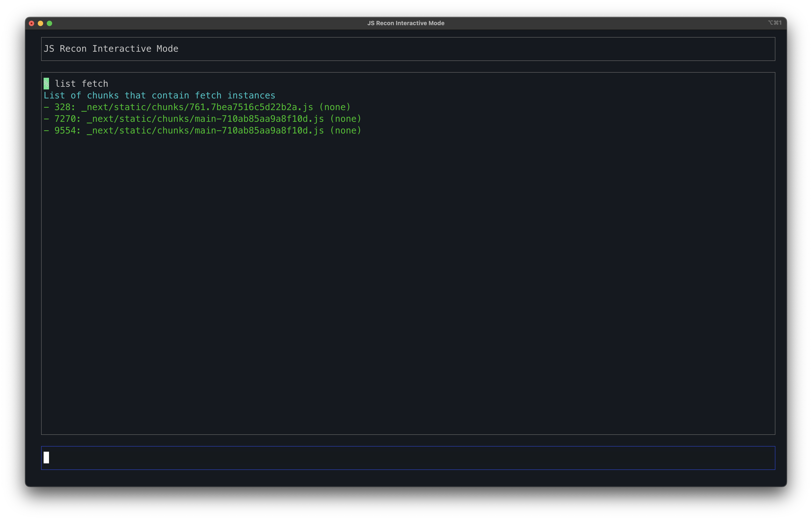
Task: Click the ⌥⌘1 shortcut badge top right
Action: click(x=775, y=23)
